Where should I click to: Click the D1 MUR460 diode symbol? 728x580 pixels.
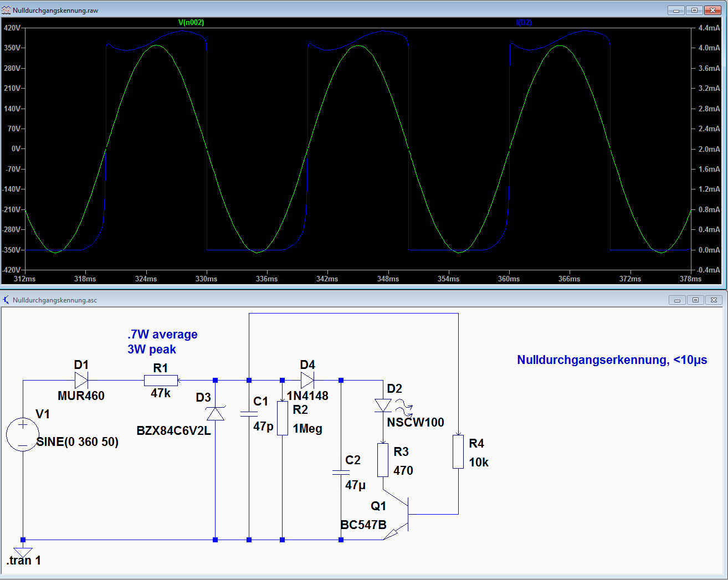pyautogui.click(x=81, y=380)
